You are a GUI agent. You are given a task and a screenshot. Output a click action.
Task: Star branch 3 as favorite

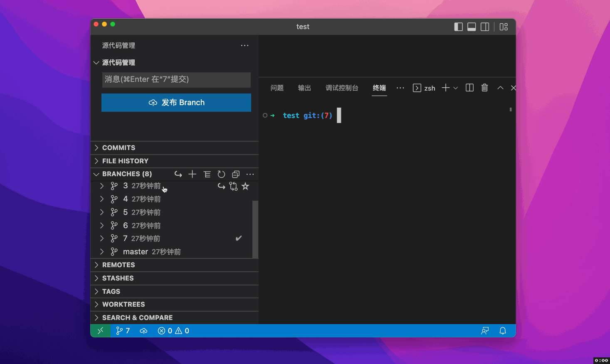tap(245, 186)
